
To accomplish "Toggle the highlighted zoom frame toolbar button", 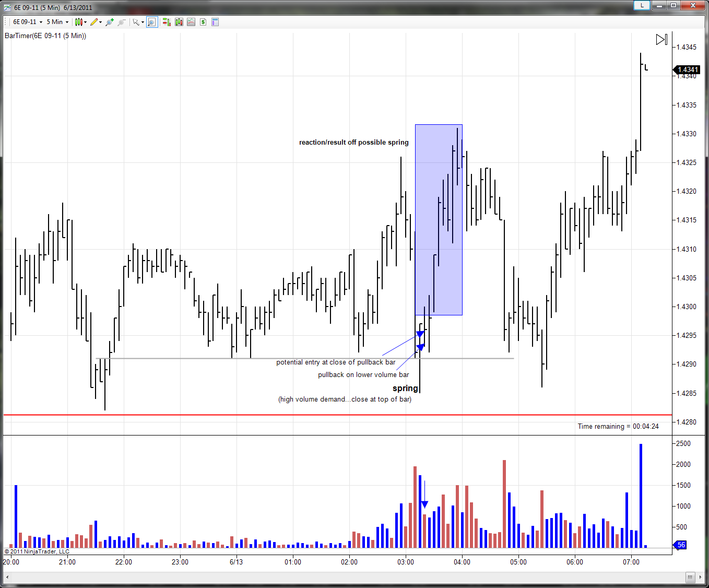I will click(x=152, y=22).
